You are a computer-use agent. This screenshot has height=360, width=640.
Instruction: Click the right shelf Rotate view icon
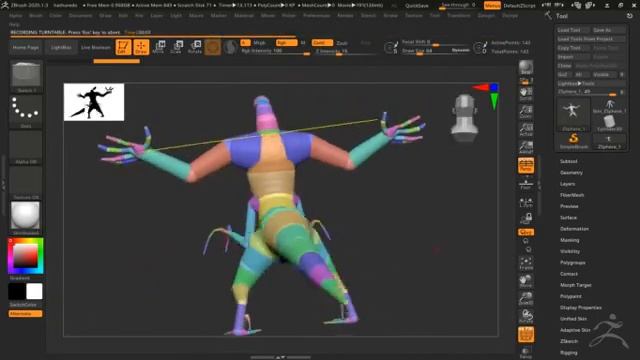click(526, 317)
